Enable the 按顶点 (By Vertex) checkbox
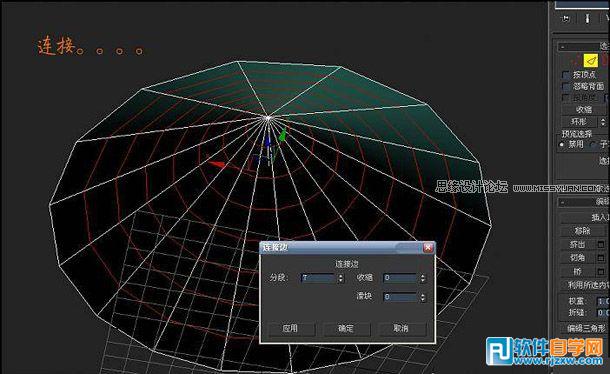The width and height of the screenshot is (610, 374). click(x=566, y=75)
